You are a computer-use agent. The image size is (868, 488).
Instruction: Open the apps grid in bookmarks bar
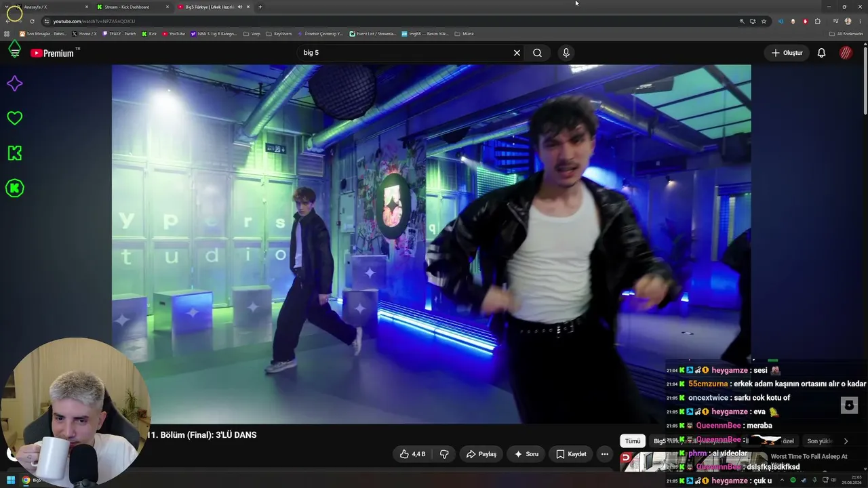point(7,33)
